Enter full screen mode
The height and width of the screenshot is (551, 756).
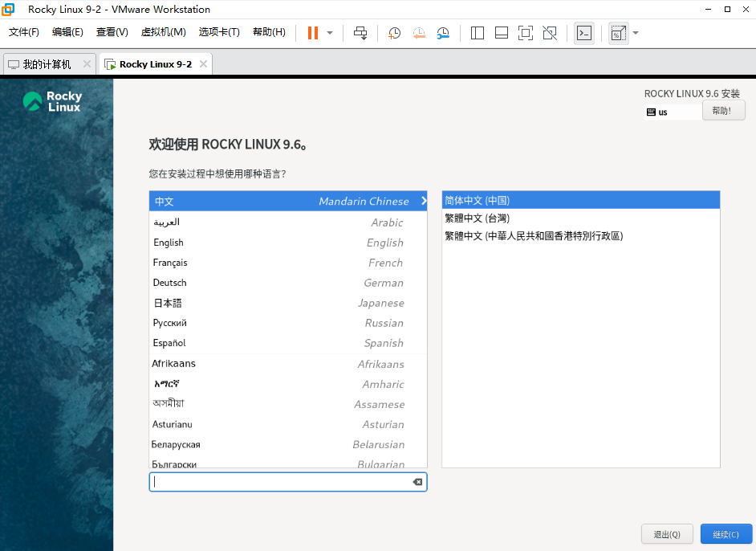pyautogui.click(x=526, y=33)
